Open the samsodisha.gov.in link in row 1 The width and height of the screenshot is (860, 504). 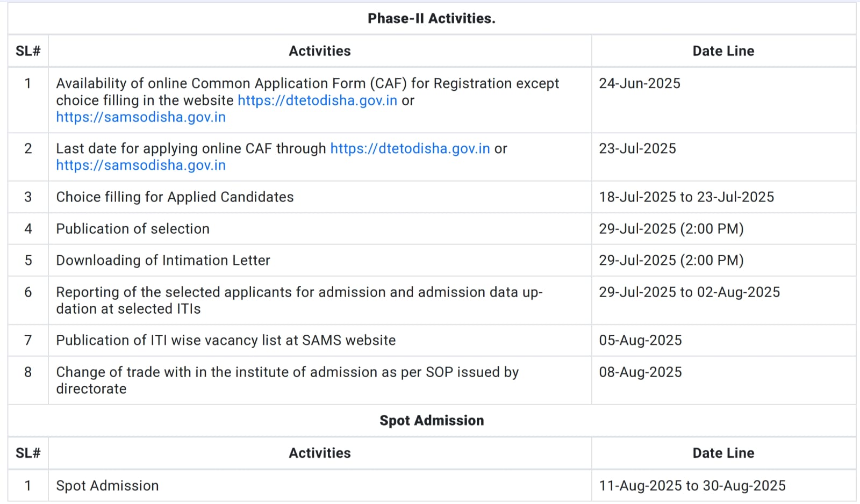141,117
